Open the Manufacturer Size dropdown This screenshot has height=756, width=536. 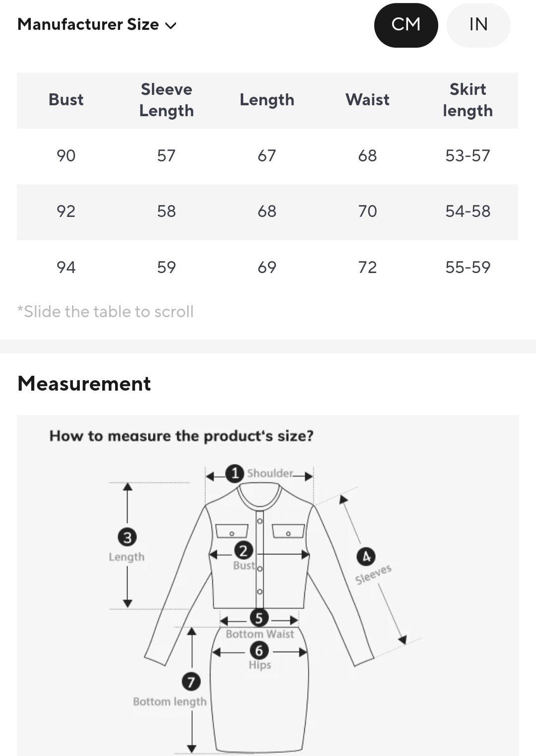pyautogui.click(x=97, y=24)
